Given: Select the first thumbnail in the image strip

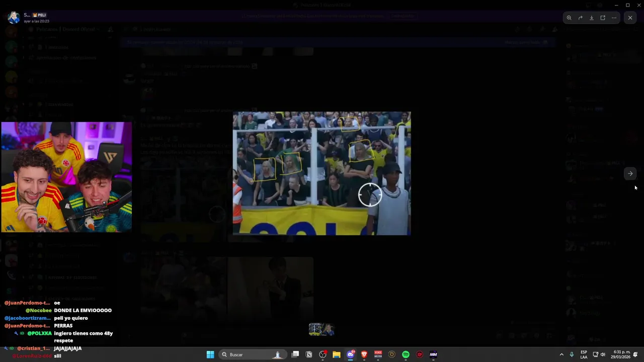Looking at the screenshot, I should [x=315, y=329].
